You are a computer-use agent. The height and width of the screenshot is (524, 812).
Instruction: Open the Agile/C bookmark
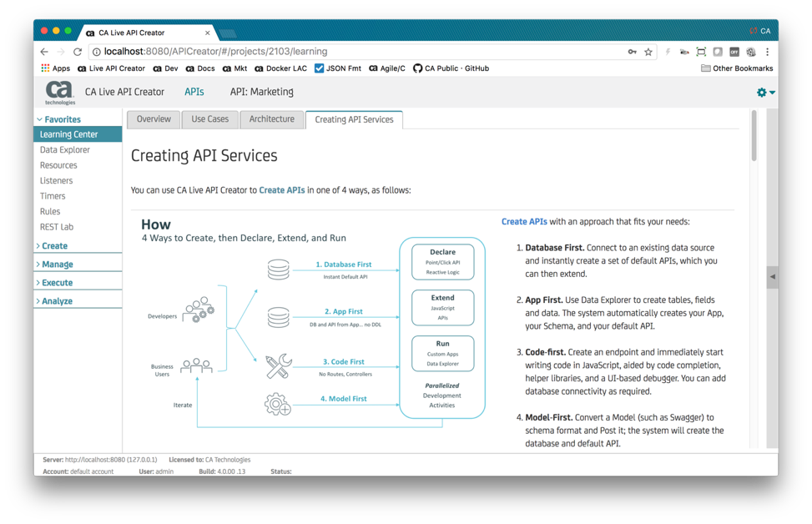[387, 68]
